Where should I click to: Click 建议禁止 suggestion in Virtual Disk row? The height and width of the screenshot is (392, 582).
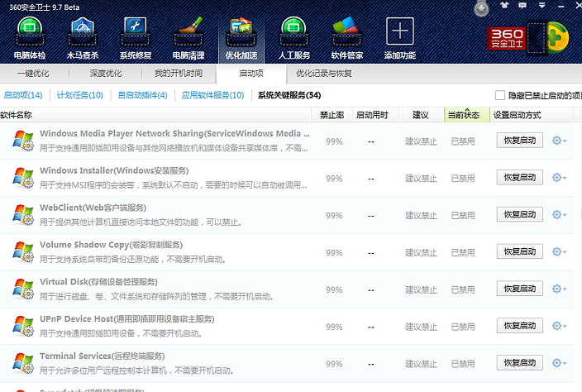[421, 290]
